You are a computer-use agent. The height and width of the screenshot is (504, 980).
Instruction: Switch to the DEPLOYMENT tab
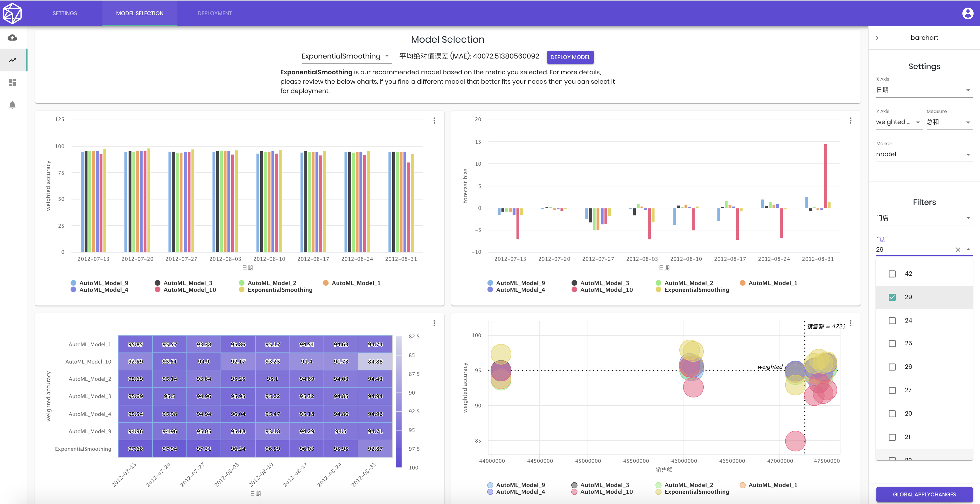click(x=215, y=13)
